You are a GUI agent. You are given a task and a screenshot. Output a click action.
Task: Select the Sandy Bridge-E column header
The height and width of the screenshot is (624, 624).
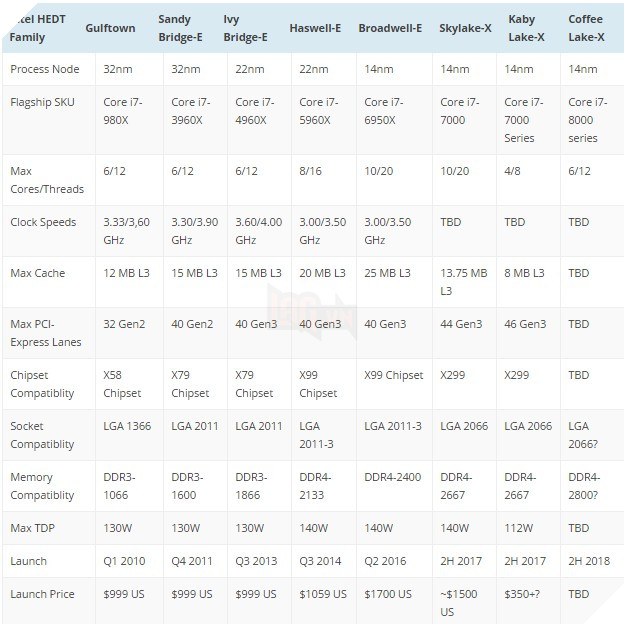183,29
